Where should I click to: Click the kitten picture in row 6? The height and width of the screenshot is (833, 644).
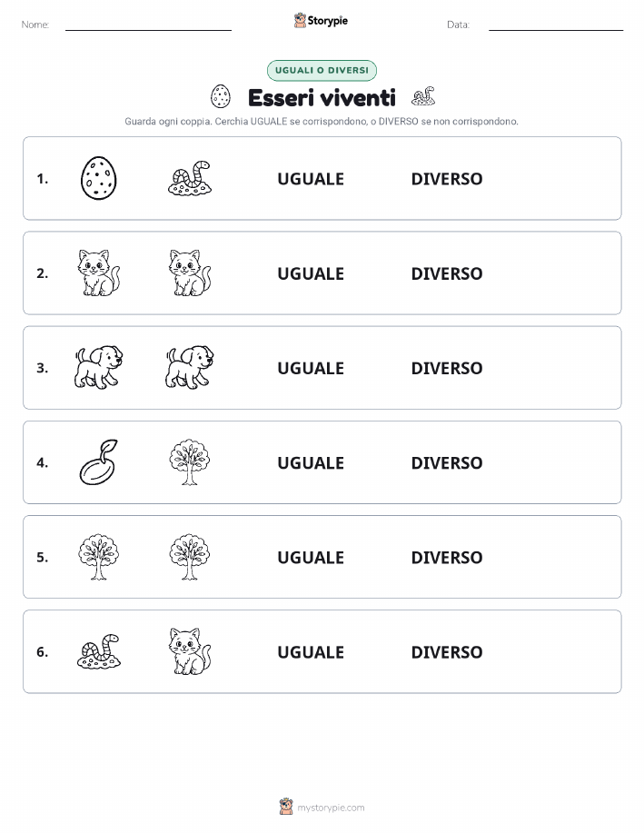(190, 651)
